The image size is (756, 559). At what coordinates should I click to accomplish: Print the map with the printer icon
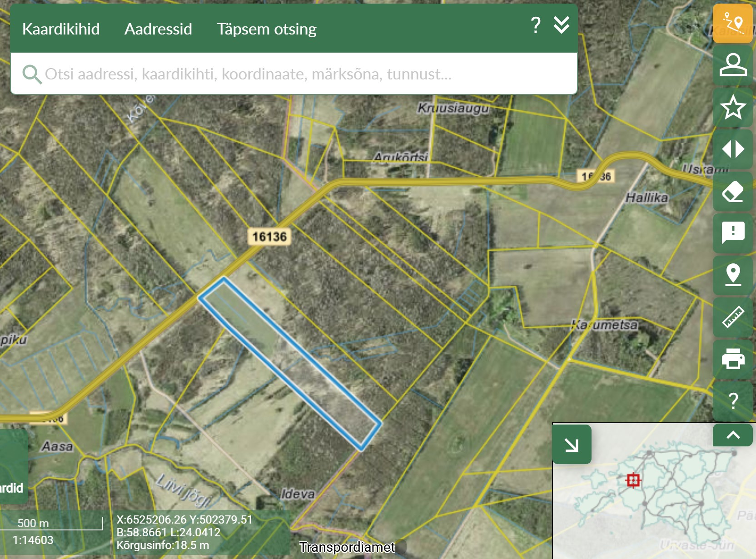[732, 359]
